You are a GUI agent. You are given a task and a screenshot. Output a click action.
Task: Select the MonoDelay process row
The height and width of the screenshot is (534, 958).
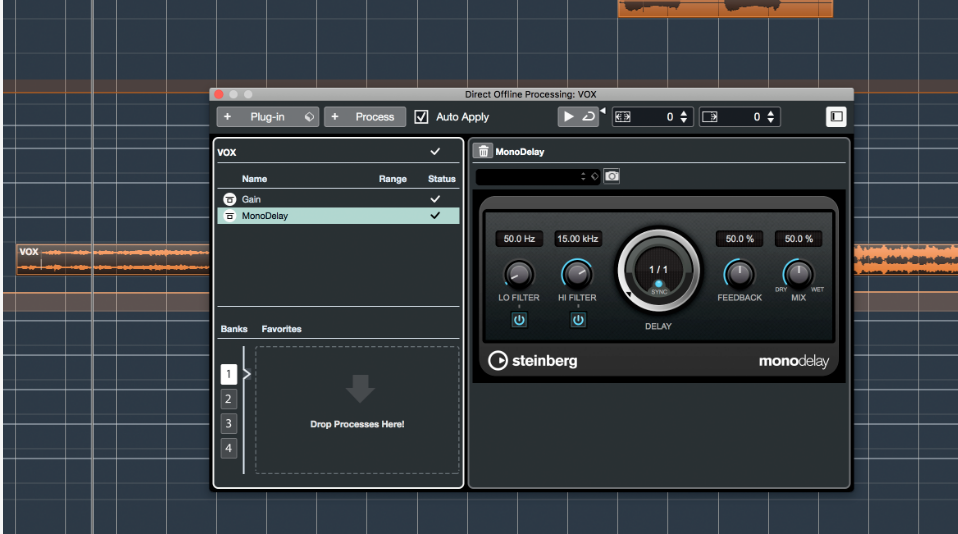click(338, 216)
